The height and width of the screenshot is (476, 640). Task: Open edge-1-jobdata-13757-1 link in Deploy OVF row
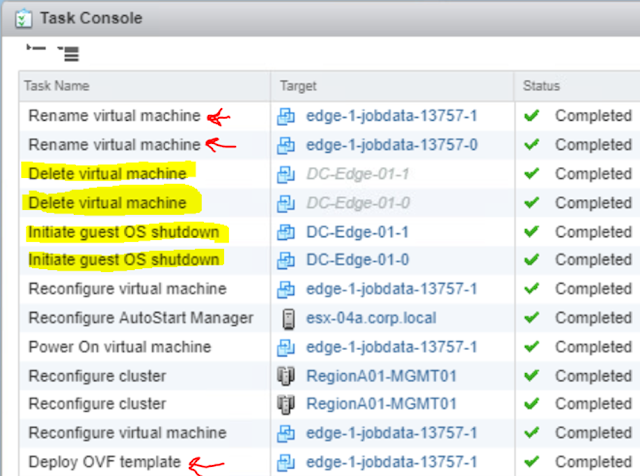click(391, 462)
